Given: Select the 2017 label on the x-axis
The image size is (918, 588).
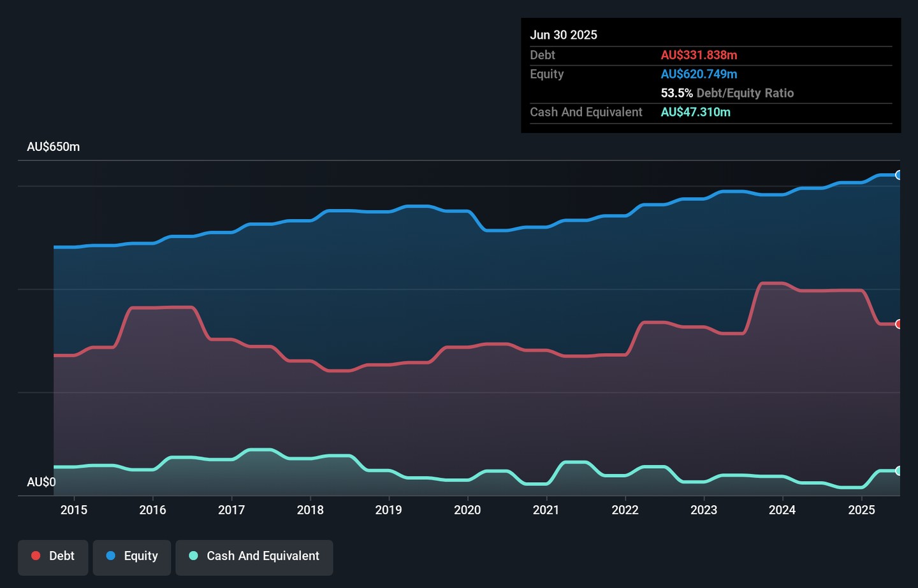Looking at the screenshot, I should pos(231,510).
